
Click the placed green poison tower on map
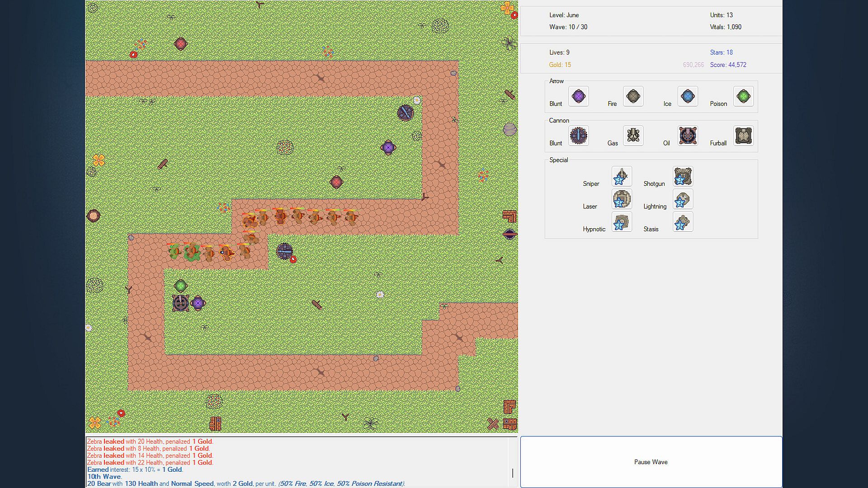point(180,286)
